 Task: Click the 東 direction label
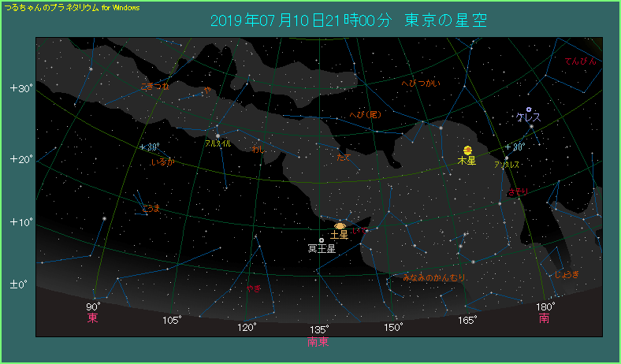93,318
